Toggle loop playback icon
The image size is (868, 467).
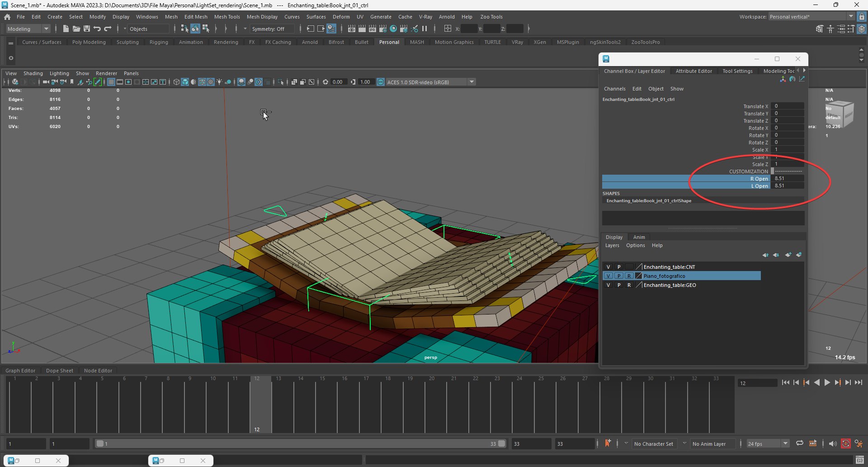pyautogui.click(x=799, y=443)
